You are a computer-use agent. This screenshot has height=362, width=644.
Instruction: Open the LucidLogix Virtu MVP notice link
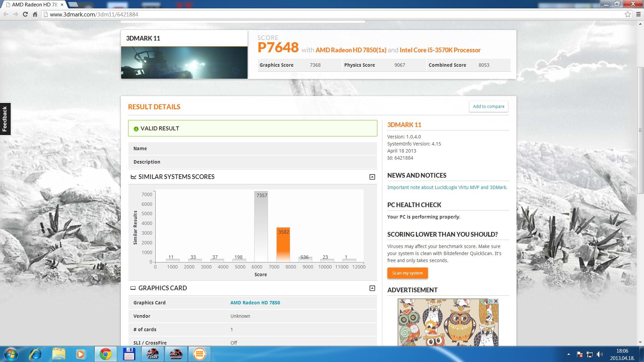point(447,187)
